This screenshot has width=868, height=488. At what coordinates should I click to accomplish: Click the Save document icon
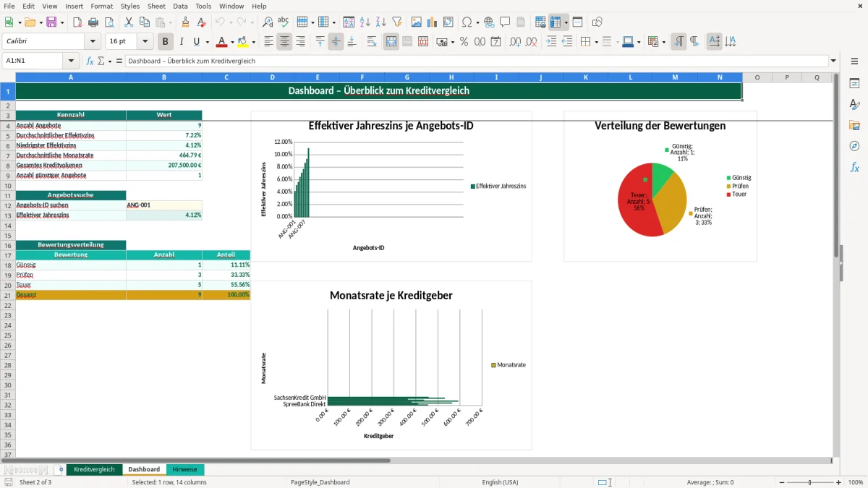click(x=52, y=22)
